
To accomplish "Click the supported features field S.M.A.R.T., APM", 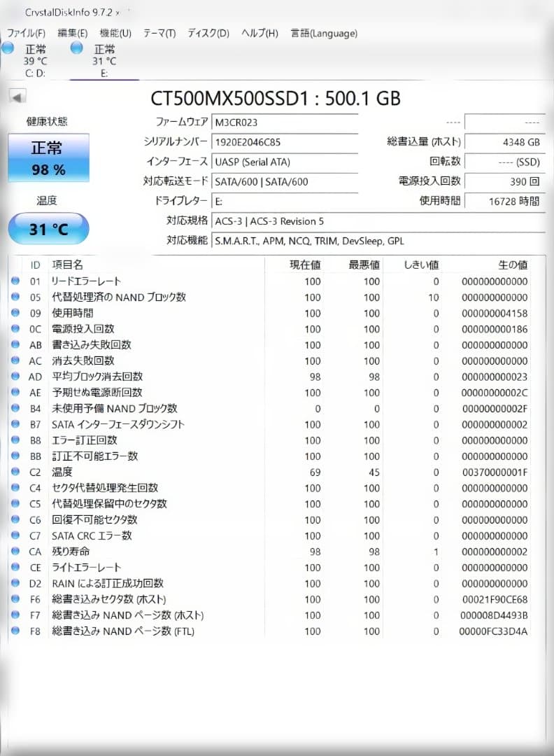I will [x=378, y=241].
